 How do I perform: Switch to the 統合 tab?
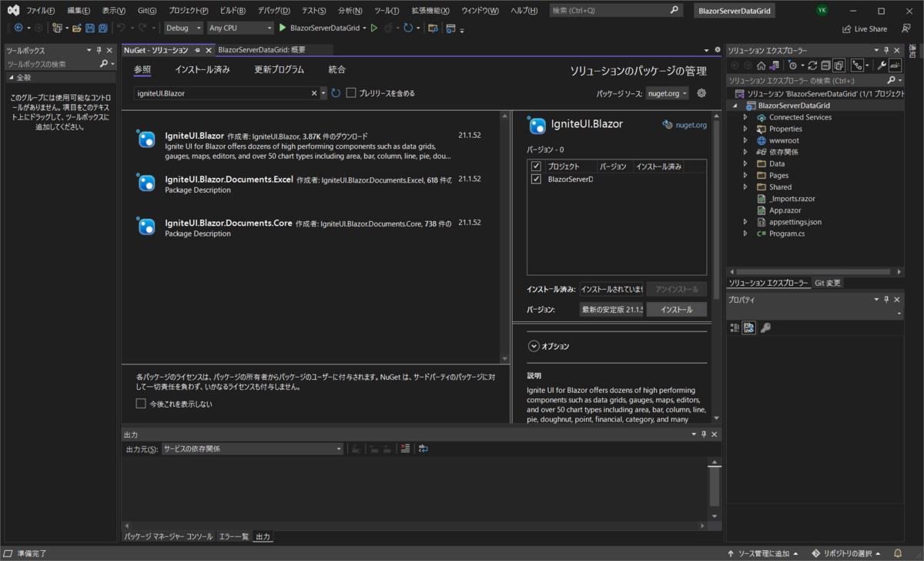(x=337, y=69)
